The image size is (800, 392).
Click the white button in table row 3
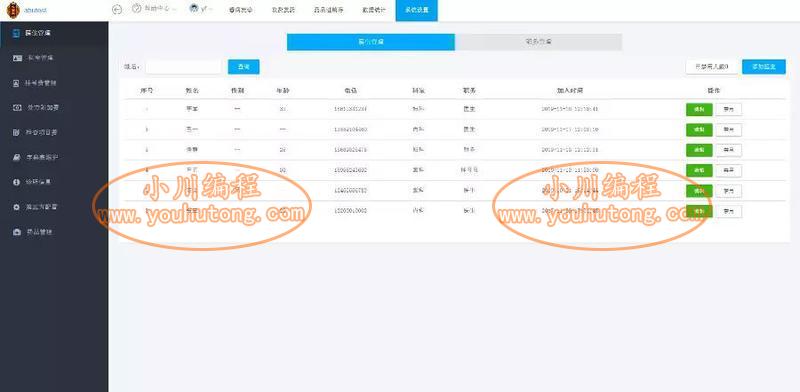coord(729,150)
